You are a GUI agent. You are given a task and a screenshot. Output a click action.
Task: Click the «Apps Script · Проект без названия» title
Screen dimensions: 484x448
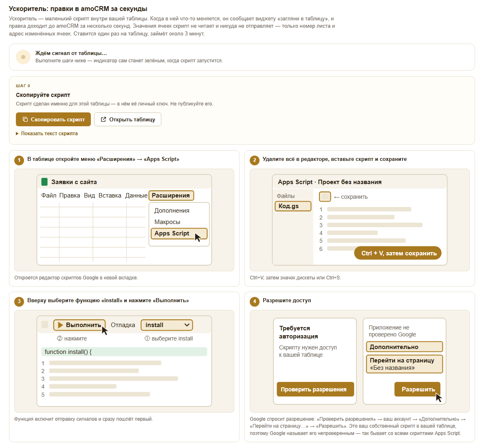click(330, 182)
